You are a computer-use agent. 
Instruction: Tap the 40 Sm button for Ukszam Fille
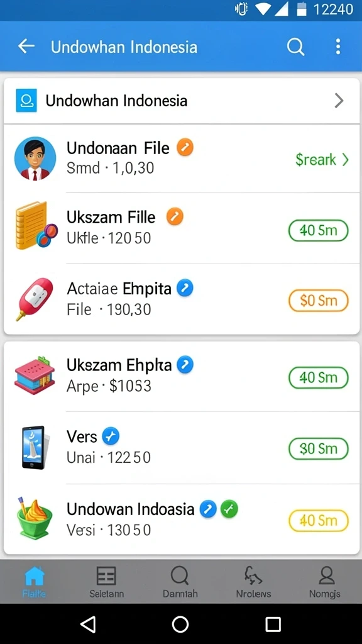[319, 230]
